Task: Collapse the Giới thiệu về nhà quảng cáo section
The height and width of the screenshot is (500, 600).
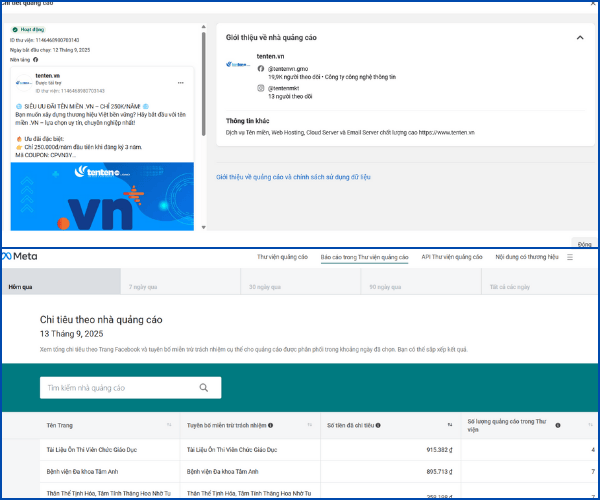Action: click(x=580, y=37)
